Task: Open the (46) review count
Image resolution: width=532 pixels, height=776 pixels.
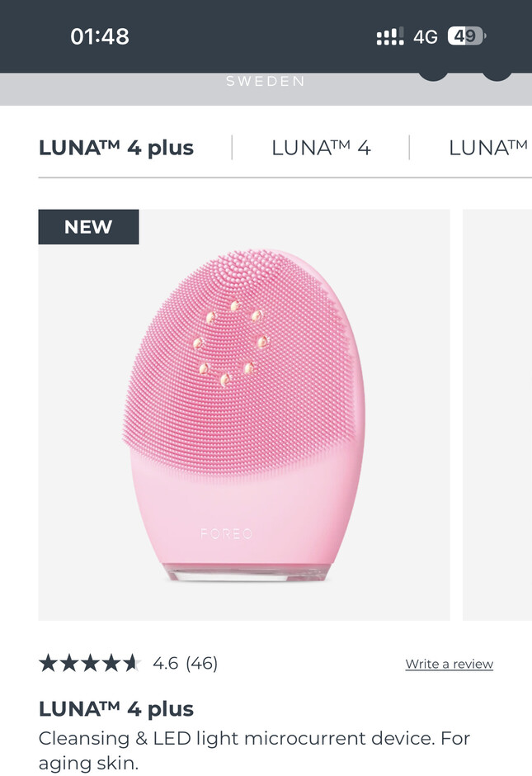Action: [x=202, y=663]
